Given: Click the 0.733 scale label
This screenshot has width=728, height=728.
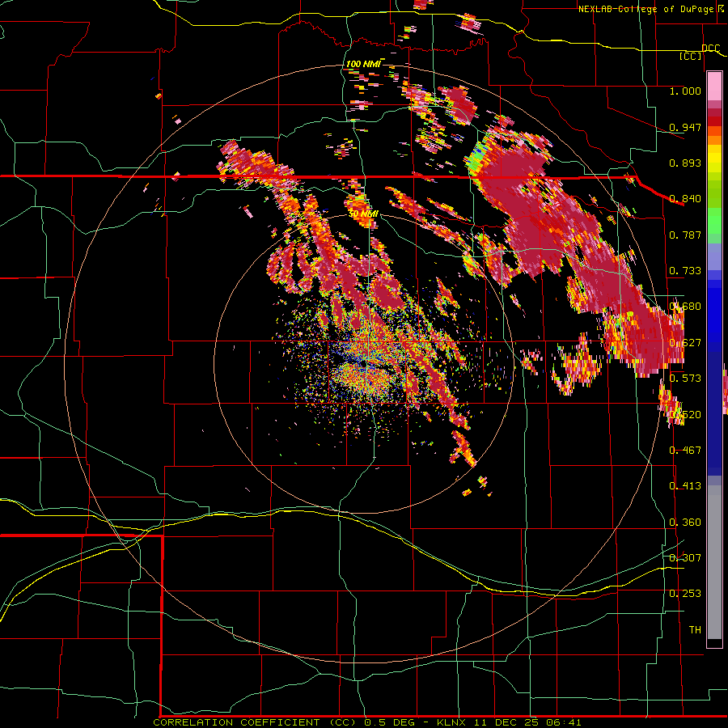Looking at the screenshot, I should 685,270.
